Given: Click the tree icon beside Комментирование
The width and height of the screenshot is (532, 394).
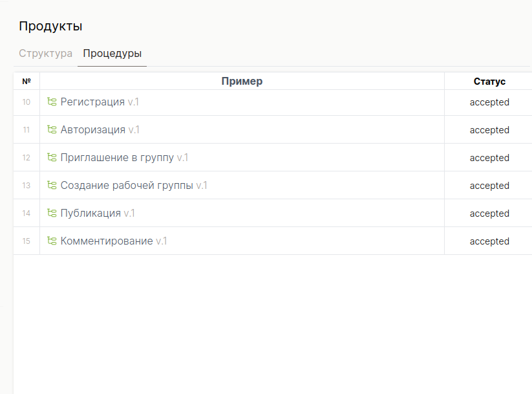Looking at the screenshot, I should click(x=52, y=241).
